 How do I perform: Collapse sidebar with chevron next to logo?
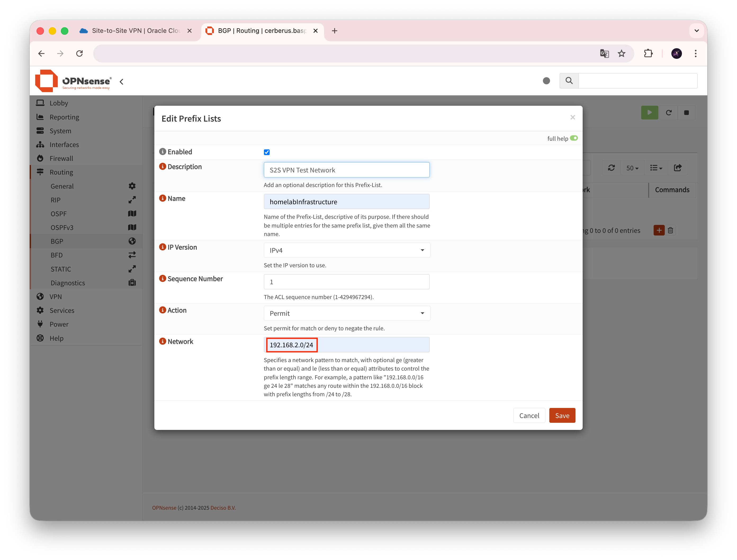click(122, 82)
